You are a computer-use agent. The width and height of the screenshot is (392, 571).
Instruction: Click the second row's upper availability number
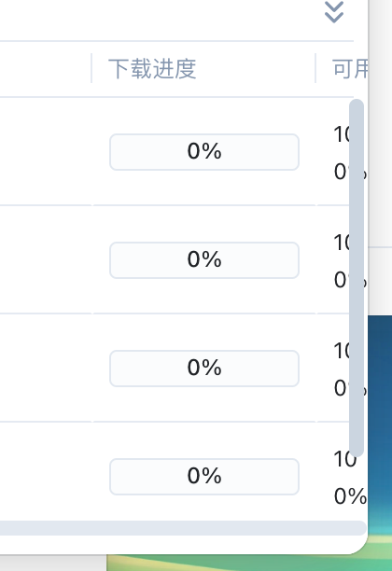(342, 243)
